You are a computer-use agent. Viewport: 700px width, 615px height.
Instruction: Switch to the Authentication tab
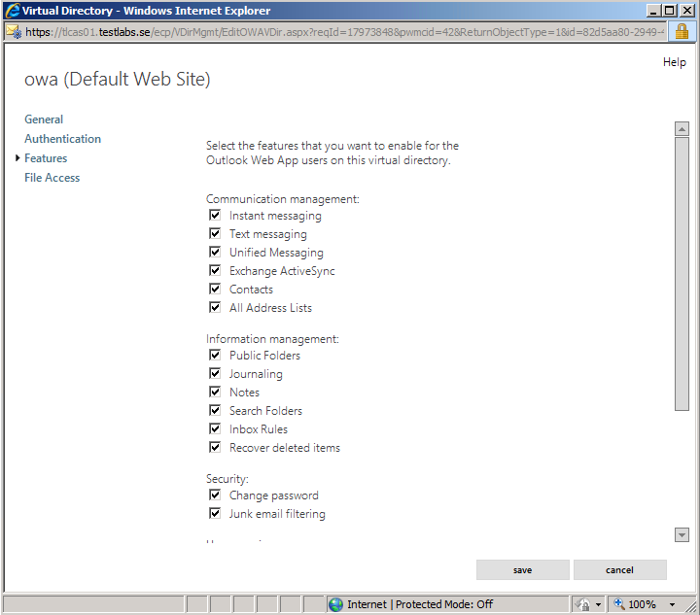coord(62,139)
